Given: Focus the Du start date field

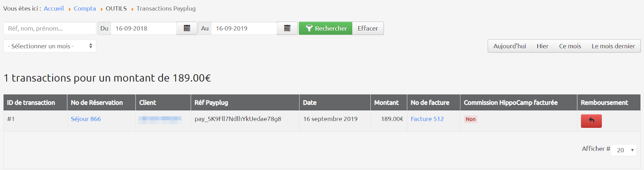Looking at the screenshot, I should (143, 28).
